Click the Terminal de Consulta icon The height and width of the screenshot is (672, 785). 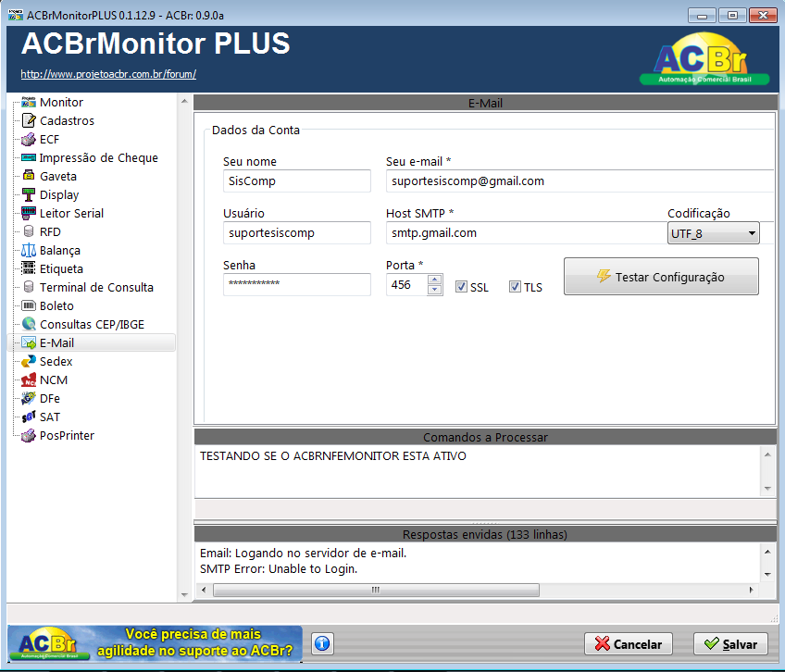29,288
